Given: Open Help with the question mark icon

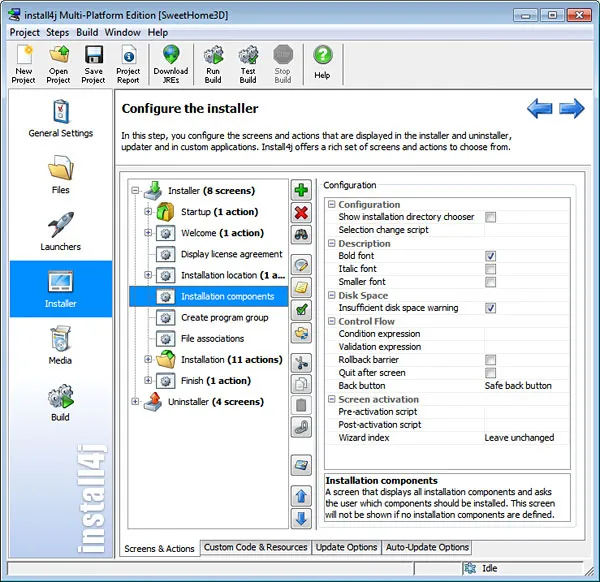Looking at the screenshot, I should (x=323, y=62).
